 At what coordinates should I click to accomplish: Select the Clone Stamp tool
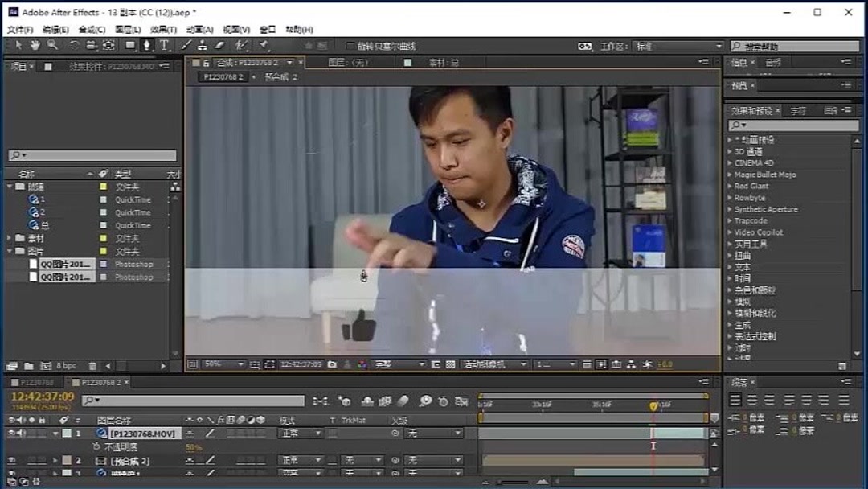point(201,45)
